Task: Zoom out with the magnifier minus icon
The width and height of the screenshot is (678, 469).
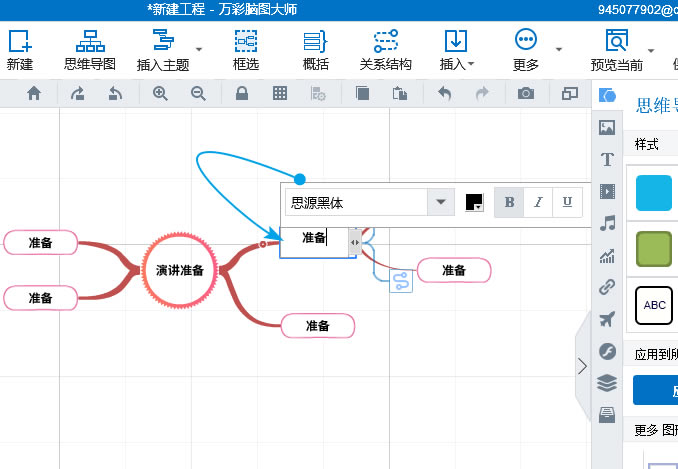Action: pyautogui.click(x=198, y=93)
